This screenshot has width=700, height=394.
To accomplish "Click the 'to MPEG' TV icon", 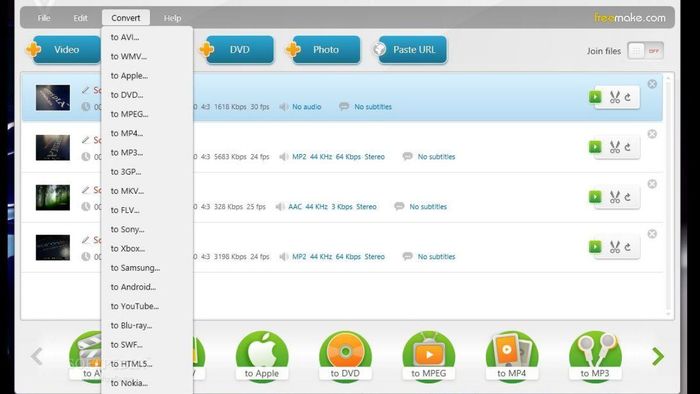I will click(429, 356).
